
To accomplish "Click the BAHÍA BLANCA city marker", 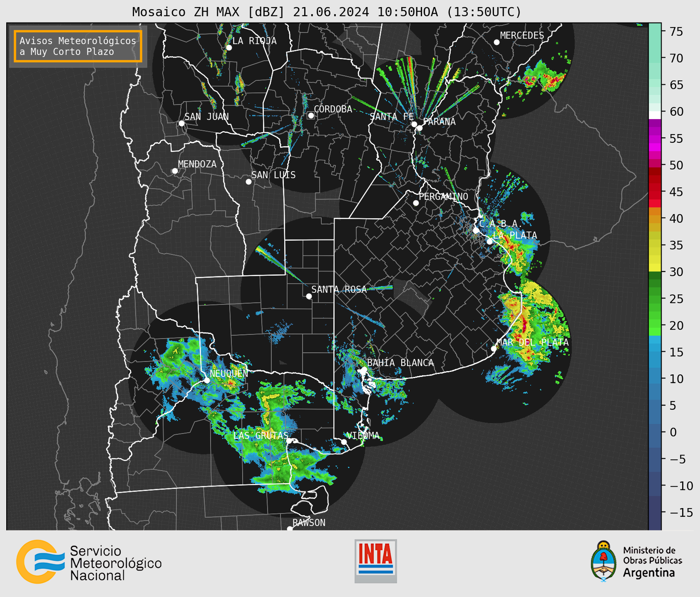I will click(x=364, y=369).
